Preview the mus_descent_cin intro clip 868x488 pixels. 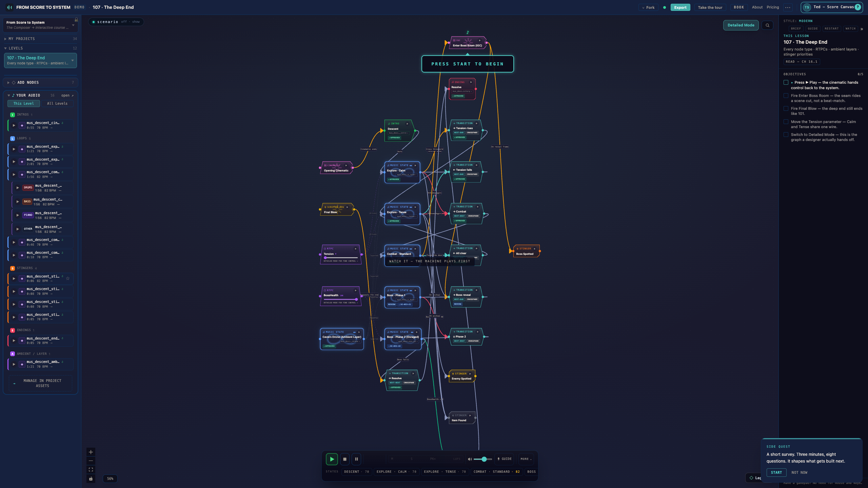click(14, 125)
